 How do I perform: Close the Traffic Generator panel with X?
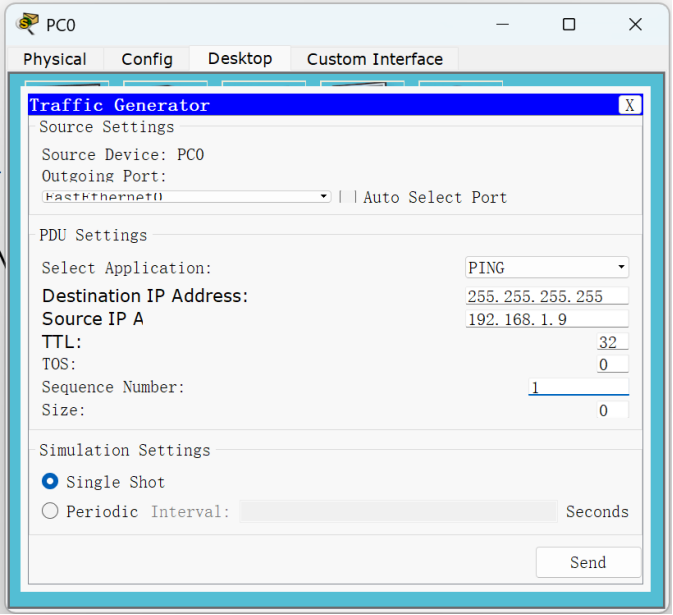630,105
